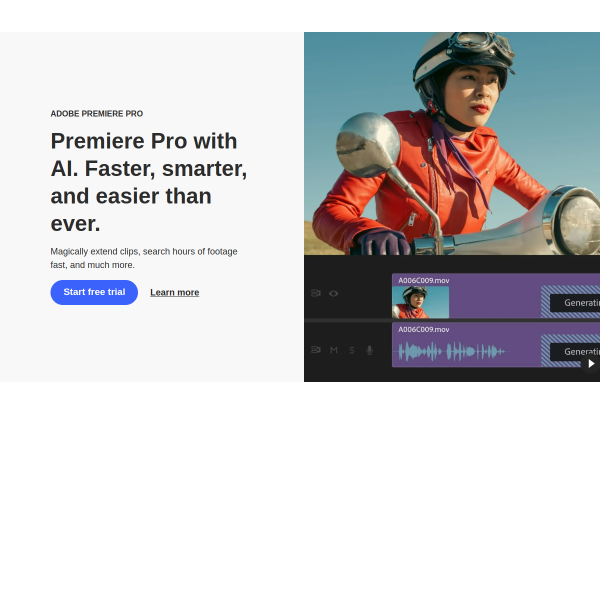
Task: Click the "Magically extend clips" description text
Action: pyautogui.click(x=144, y=258)
